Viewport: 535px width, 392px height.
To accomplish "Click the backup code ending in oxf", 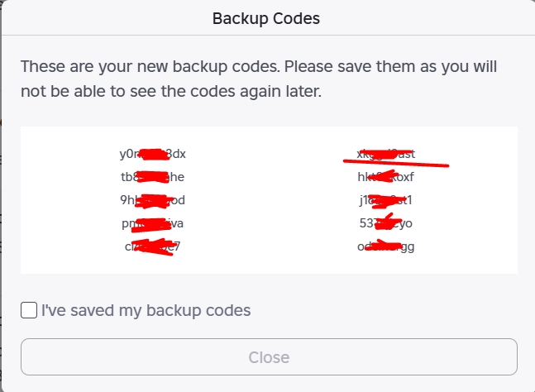I will coord(385,177).
